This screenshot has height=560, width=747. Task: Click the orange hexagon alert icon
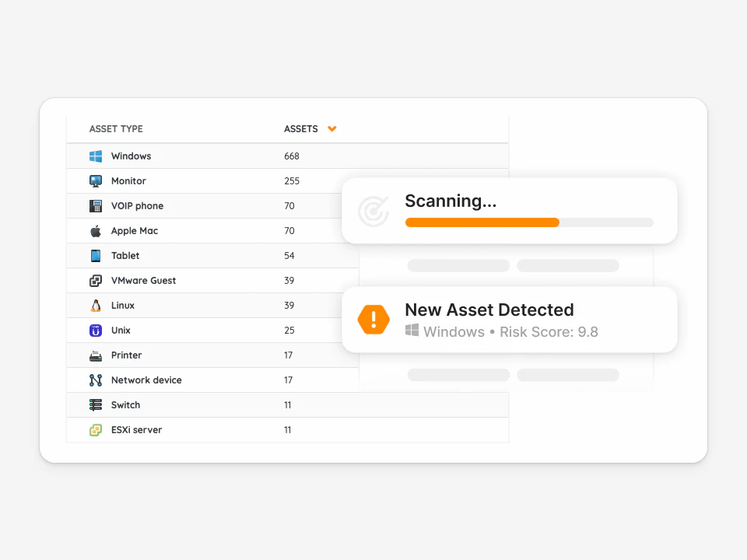point(373,320)
